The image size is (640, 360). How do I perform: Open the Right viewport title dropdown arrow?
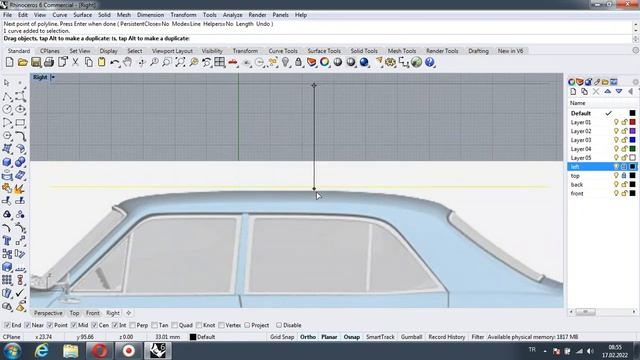(x=53, y=77)
